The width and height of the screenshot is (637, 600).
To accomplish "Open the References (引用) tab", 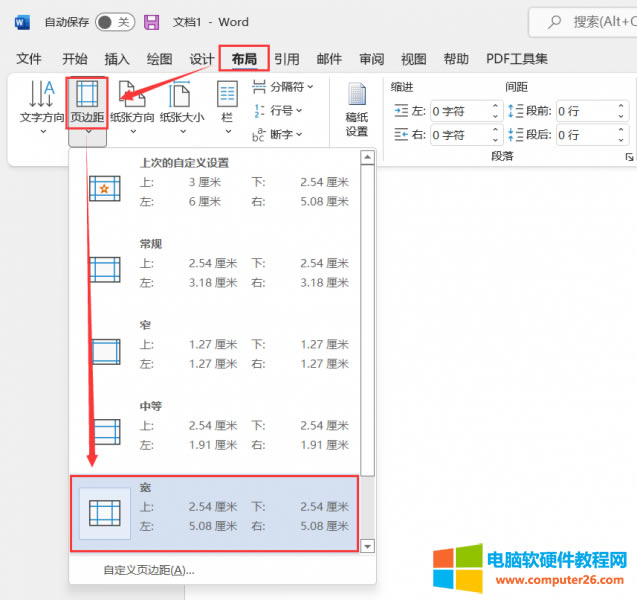I will coord(287,59).
